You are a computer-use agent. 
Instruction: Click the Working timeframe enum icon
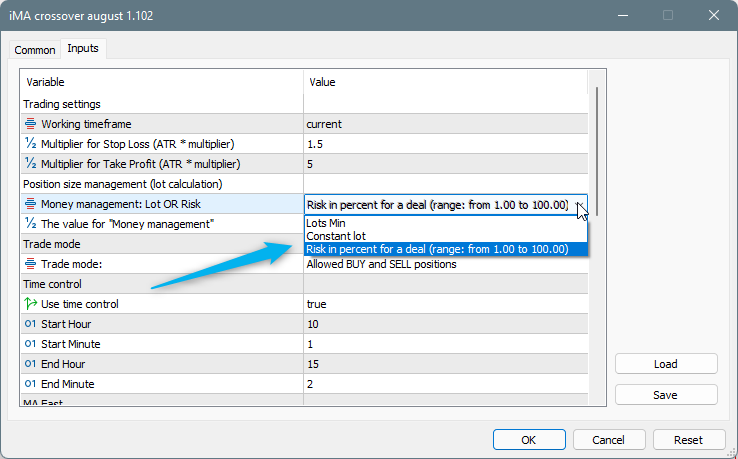[31, 124]
